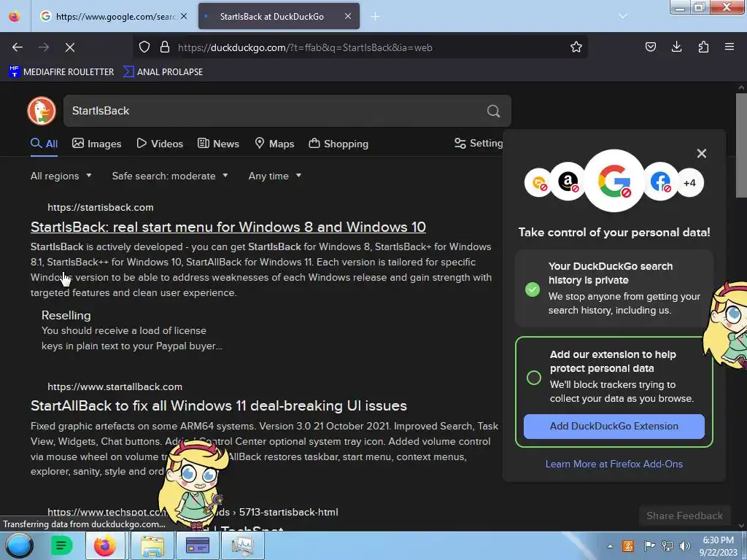Open Windows Explorer from the taskbar
Image resolution: width=747 pixels, height=560 pixels.
(152, 545)
